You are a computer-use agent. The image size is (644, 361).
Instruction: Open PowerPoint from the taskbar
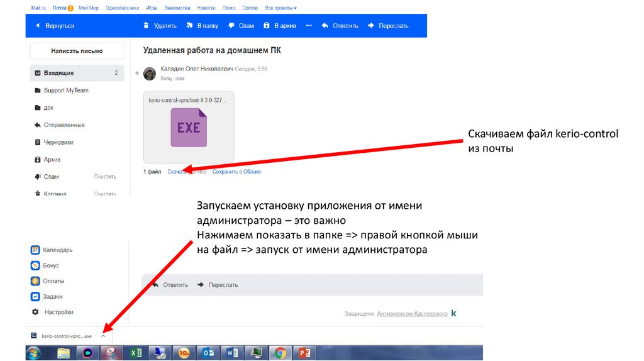(304, 353)
